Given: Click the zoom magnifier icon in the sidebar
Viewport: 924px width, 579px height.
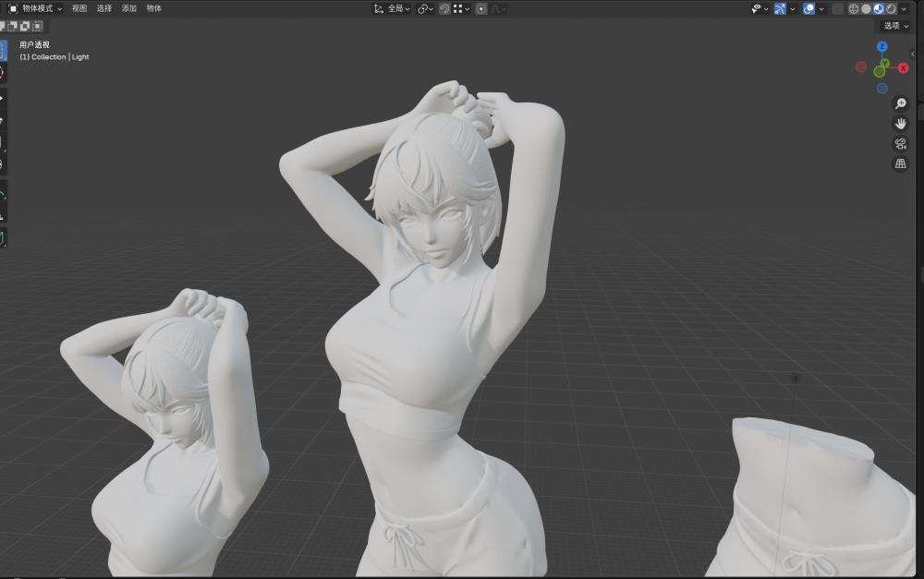Looking at the screenshot, I should tap(901, 103).
